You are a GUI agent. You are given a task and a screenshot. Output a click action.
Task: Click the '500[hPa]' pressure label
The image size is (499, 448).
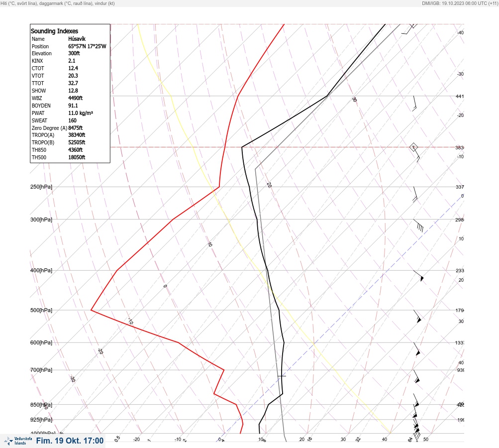[41, 310]
